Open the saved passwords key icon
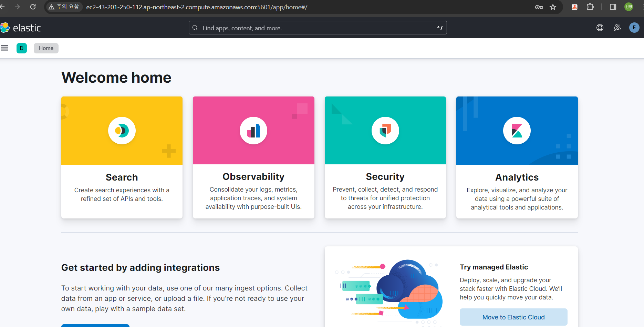Viewport: 644px width, 327px height. tap(539, 7)
